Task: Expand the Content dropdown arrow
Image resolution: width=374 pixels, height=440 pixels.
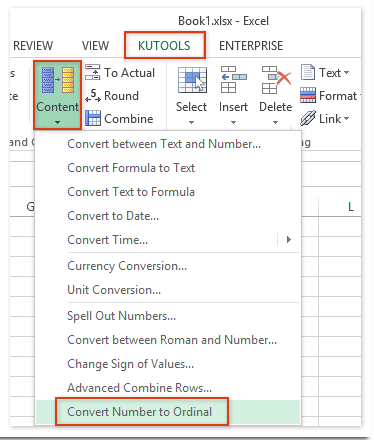Action: (x=58, y=122)
